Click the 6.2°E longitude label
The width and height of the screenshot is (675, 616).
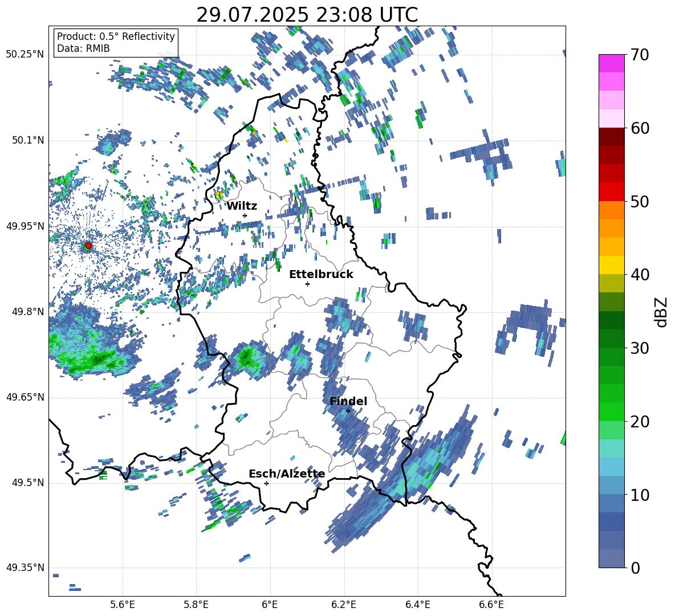click(344, 605)
